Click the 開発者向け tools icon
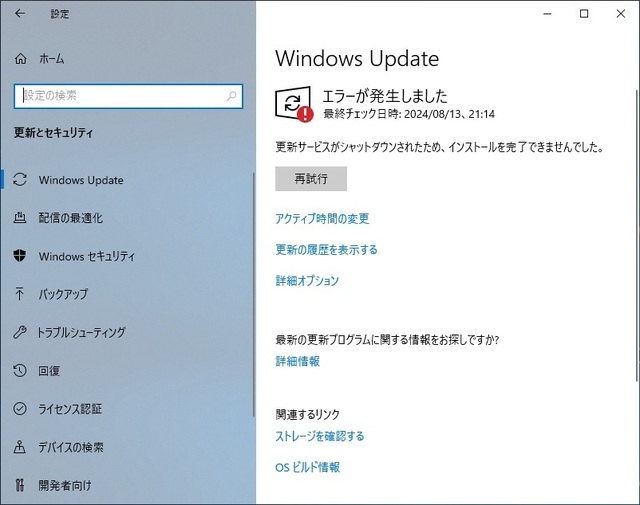640x505 pixels. [20, 485]
